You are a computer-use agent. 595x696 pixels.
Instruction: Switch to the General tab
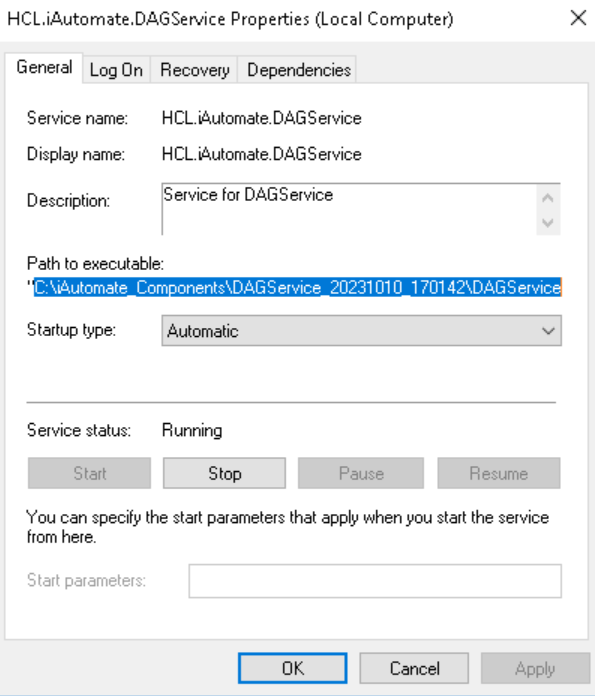coord(44,67)
